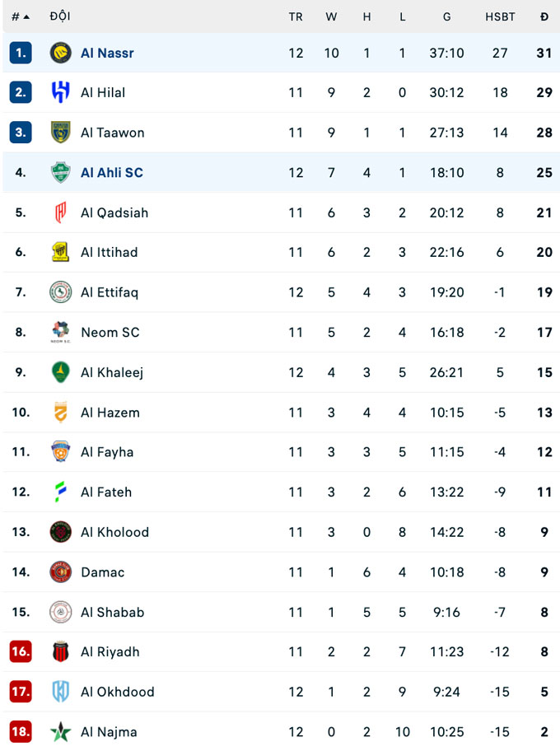Click the Al Fateh green logo

click(60, 492)
